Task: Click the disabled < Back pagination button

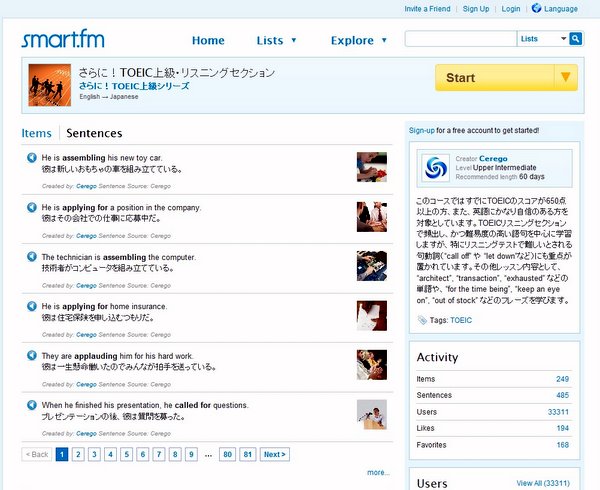Action: pos(37,454)
